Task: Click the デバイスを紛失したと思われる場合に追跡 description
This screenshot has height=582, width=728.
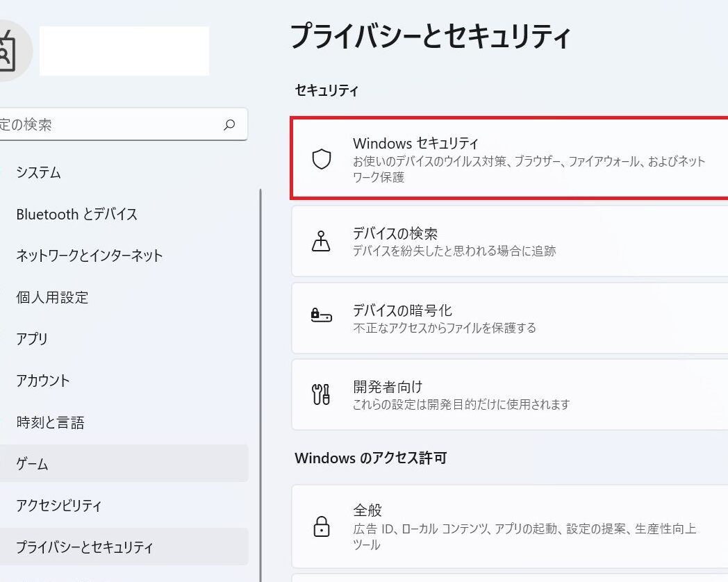Action: tap(454, 251)
